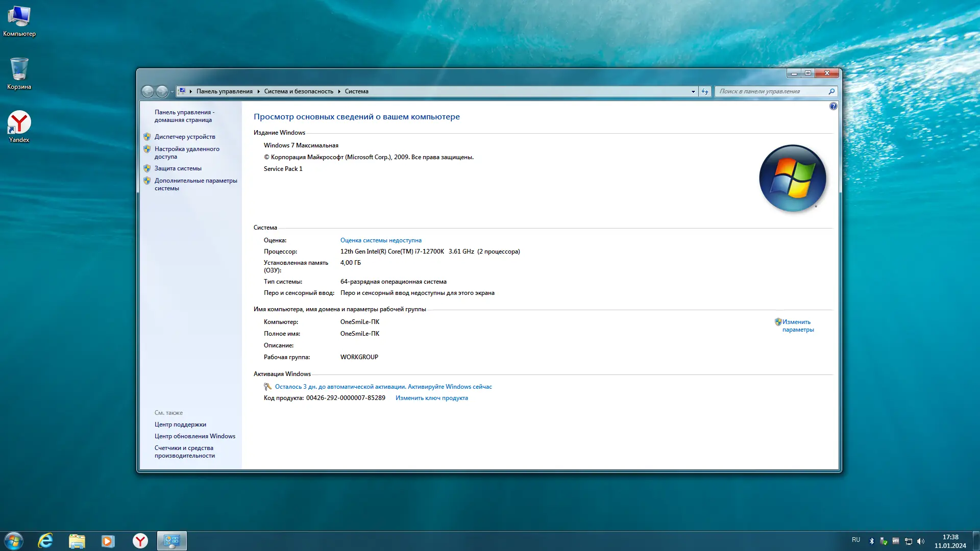Open Диспетчер устройств in the sidebar
980x551 pixels.
[x=185, y=137]
